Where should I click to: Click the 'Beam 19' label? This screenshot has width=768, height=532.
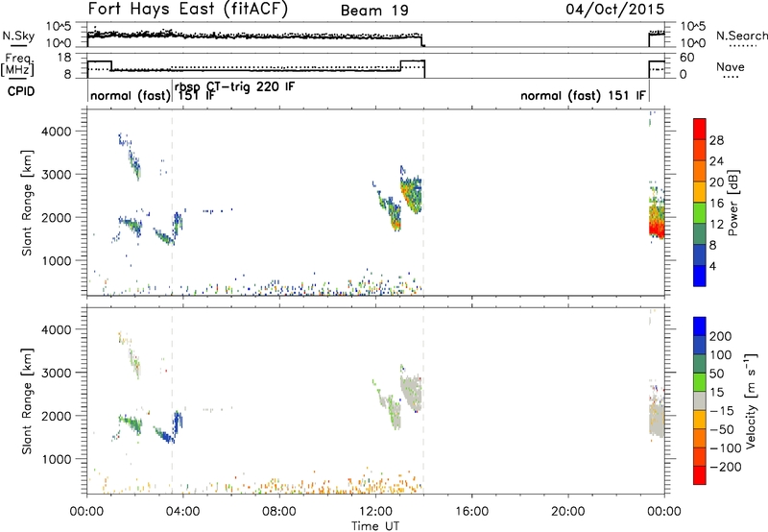pos(374,11)
